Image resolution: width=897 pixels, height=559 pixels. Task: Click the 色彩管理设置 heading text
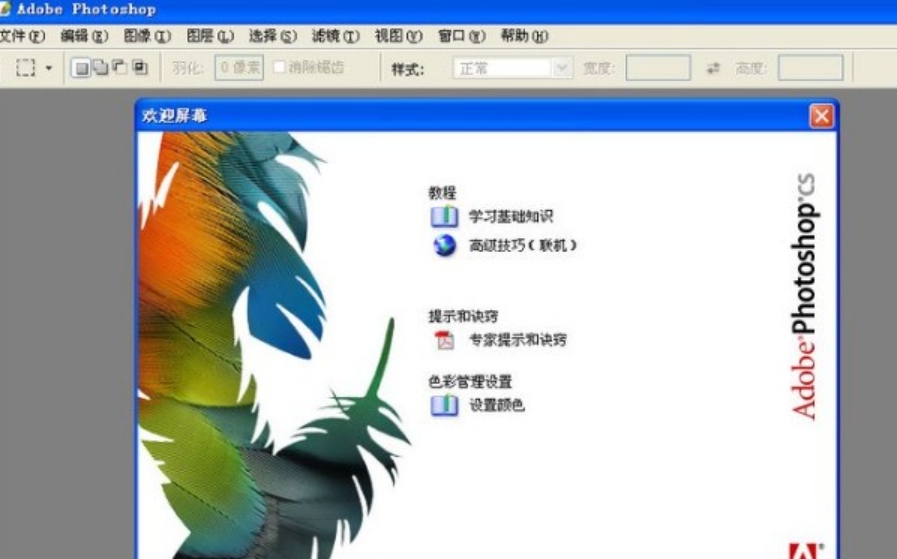[x=470, y=382]
